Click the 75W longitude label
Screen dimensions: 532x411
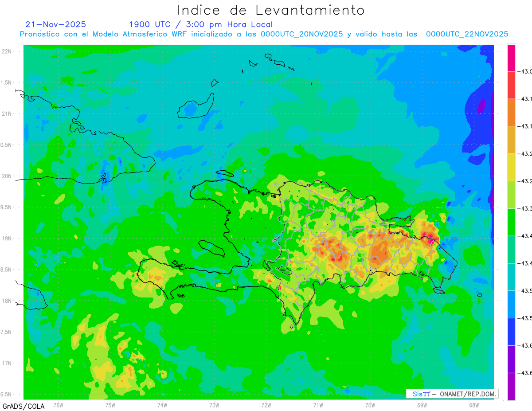pos(110,404)
